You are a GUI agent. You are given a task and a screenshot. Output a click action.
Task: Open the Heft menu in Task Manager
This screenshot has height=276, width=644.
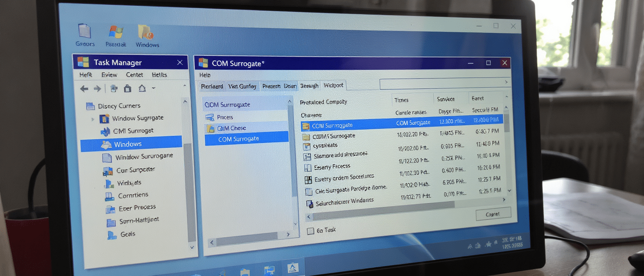(85, 75)
